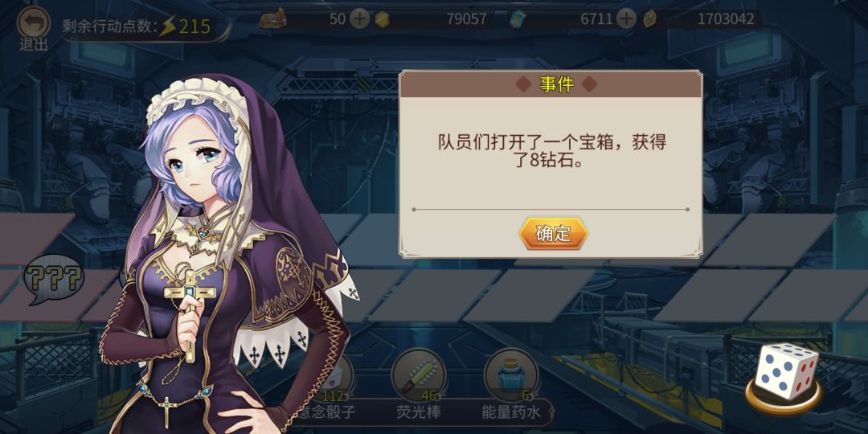Add more chests with plus beside 50
Screen dimensions: 868x434
[360, 19]
